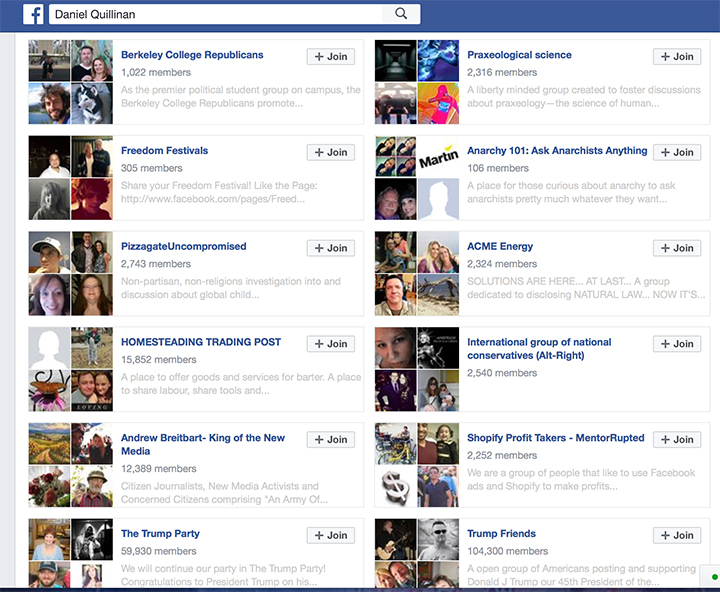Click husky dog photo in Berkeley College Republicans
Image resolution: width=720 pixels, height=592 pixels.
coord(92,103)
